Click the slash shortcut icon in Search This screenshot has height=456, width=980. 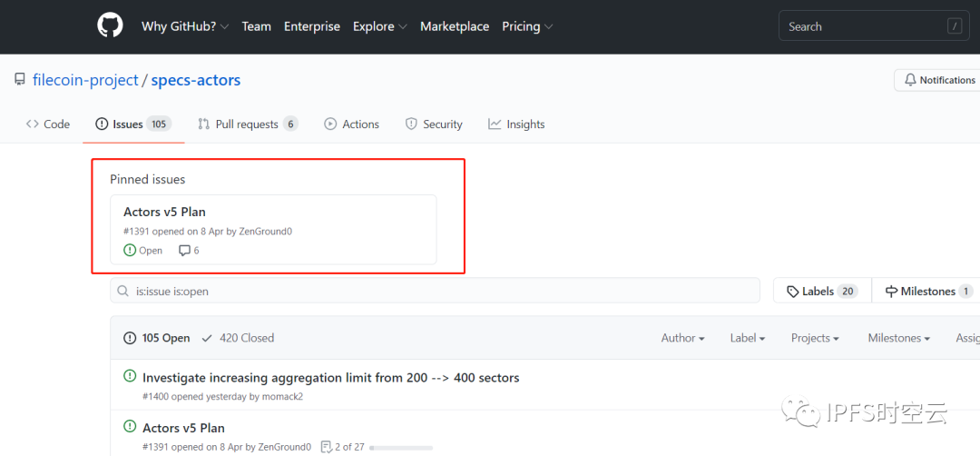[x=955, y=26]
